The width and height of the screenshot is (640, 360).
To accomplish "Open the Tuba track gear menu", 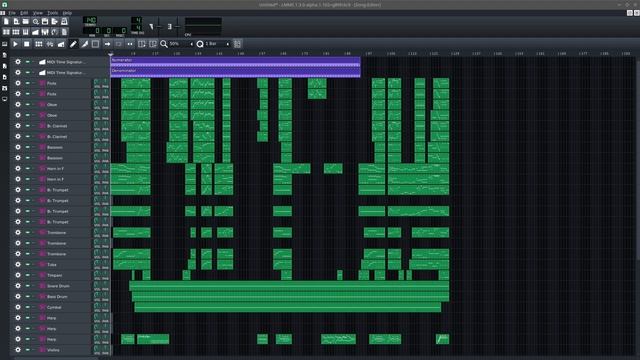I will (x=18, y=264).
